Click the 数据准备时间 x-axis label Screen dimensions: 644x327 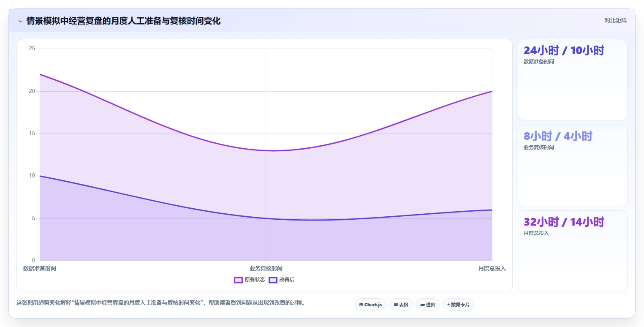click(40, 268)
